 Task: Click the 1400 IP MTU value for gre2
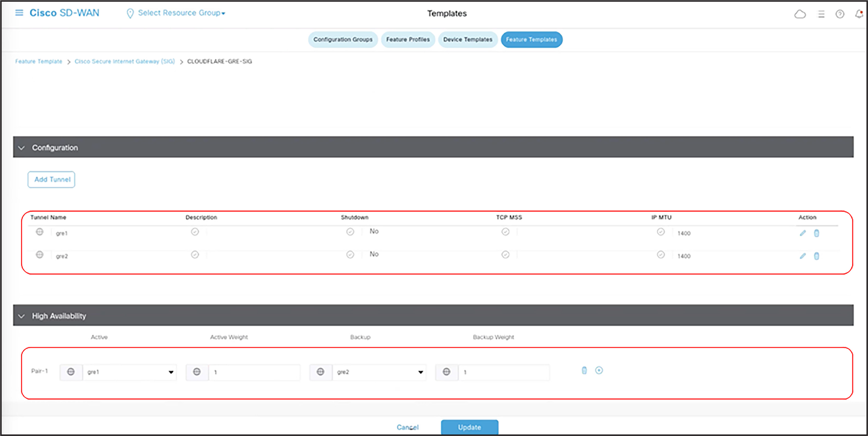point(684,256)
